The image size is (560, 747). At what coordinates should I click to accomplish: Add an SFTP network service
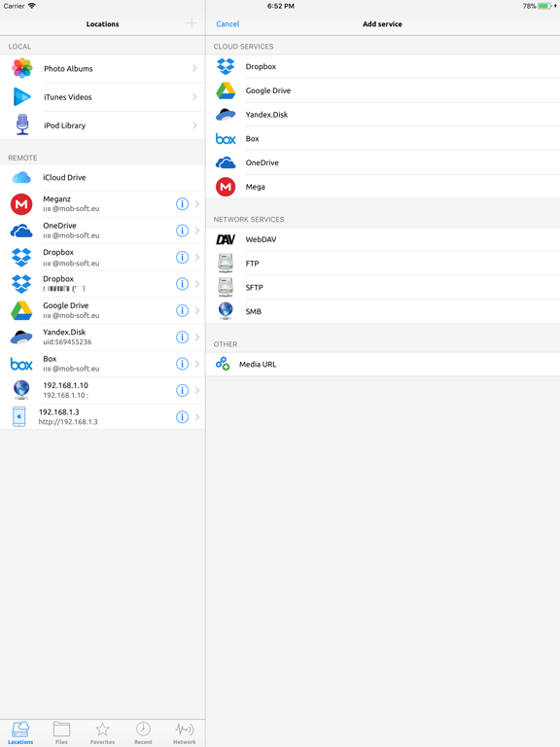[x=383, y=287]
